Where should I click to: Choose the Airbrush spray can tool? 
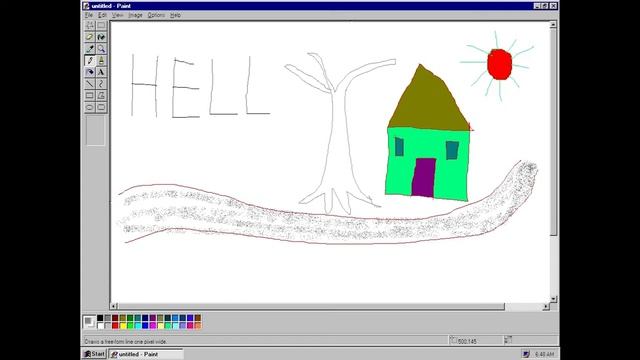pos(90,72)
